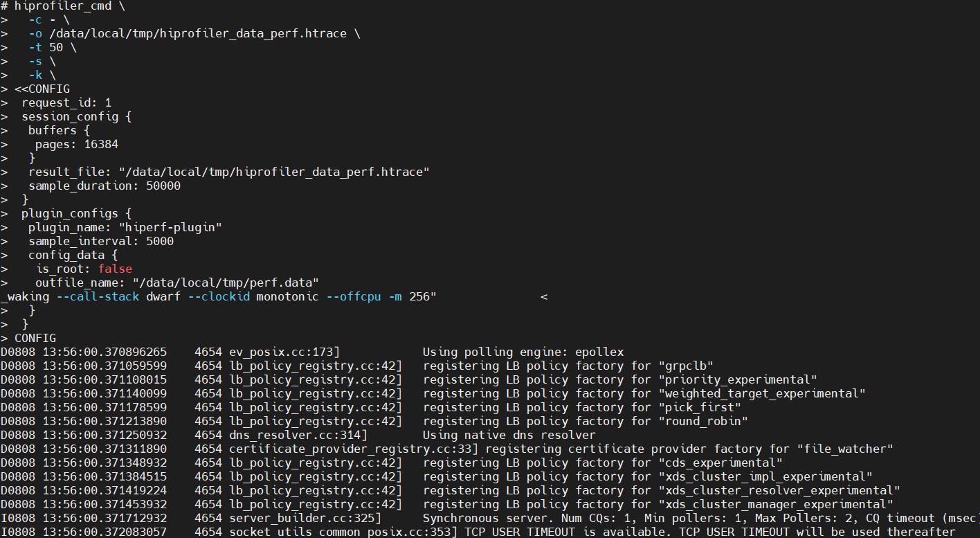Click the --call-stack option text
Viewport: 980px width, 538px height.
point(98,296)
